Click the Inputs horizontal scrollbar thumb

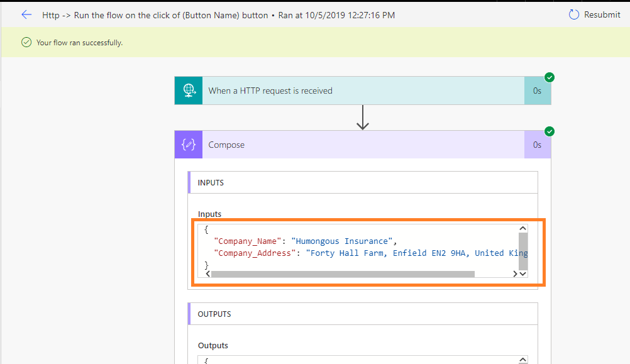[x=343, y=274]
